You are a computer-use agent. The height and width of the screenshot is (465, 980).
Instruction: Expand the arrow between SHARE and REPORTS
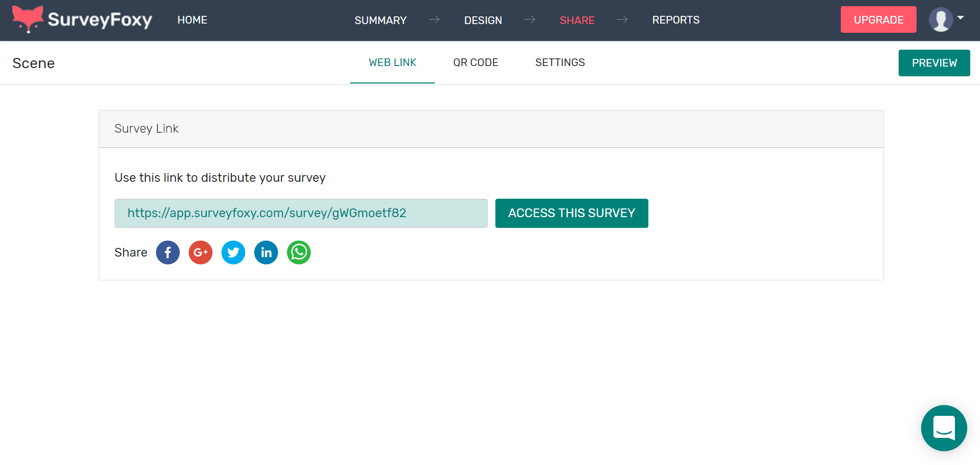(x=622, y=20)
